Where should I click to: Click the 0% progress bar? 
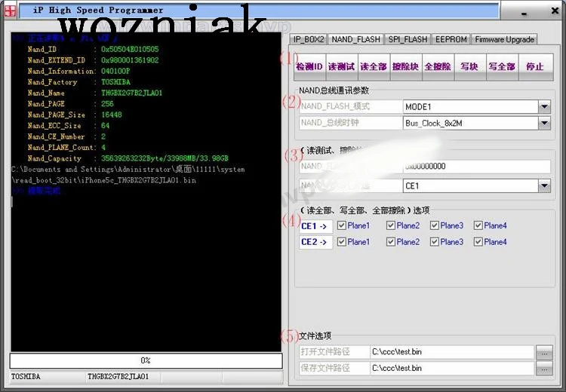(146, 360)
